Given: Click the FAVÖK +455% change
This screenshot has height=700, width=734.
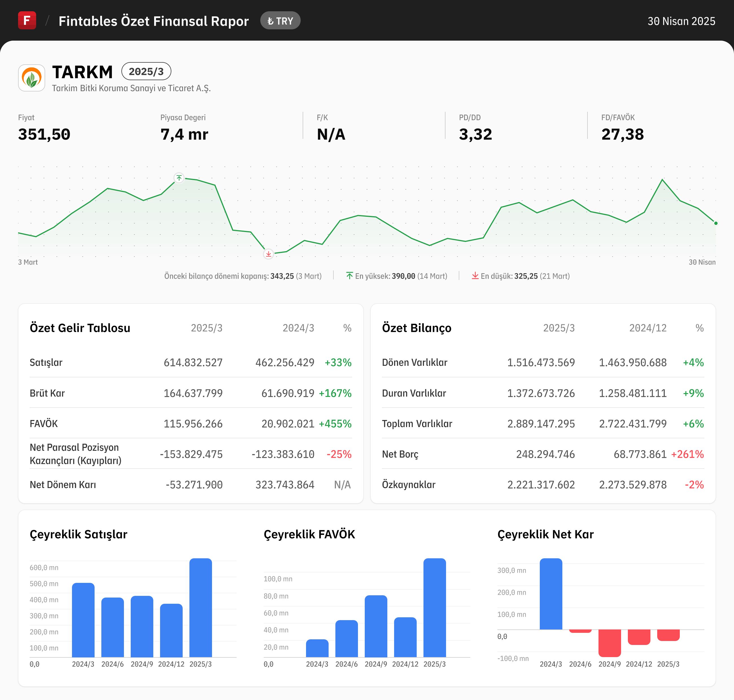Looking at the screenshot, I should pyautogui.click(x=335, y=424).
